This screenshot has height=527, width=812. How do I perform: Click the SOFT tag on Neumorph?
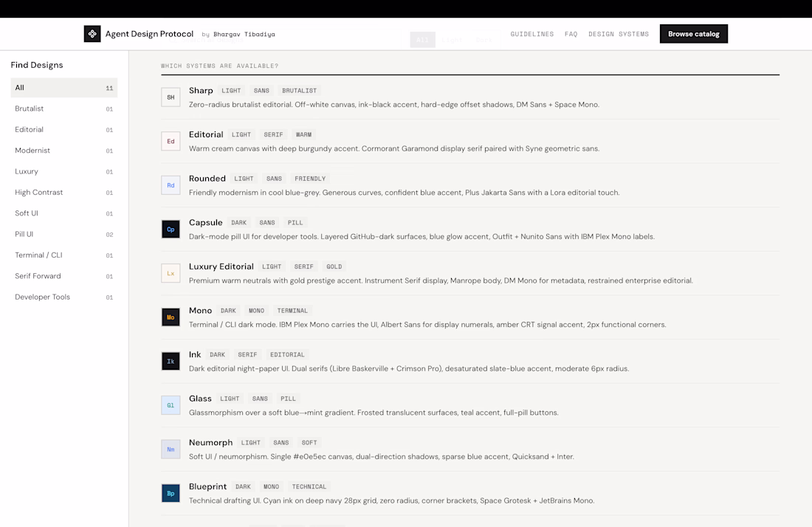309,443
